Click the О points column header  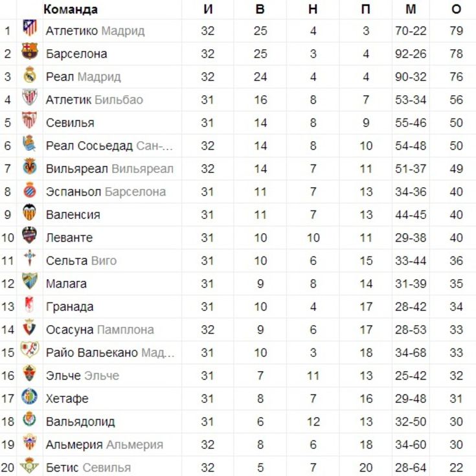tap(457, 10)
